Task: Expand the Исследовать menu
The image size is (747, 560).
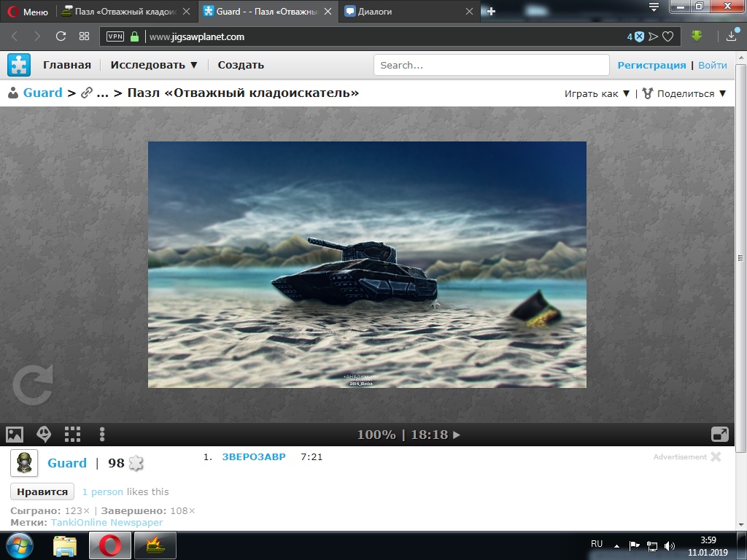Action: click(154, 65)
